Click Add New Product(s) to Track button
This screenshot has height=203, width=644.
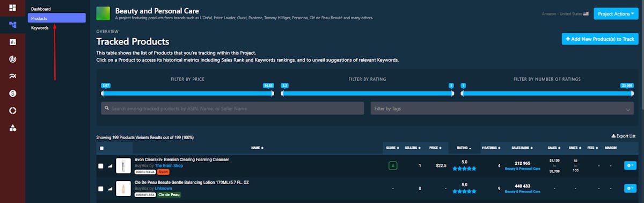[x=599, y=39]
